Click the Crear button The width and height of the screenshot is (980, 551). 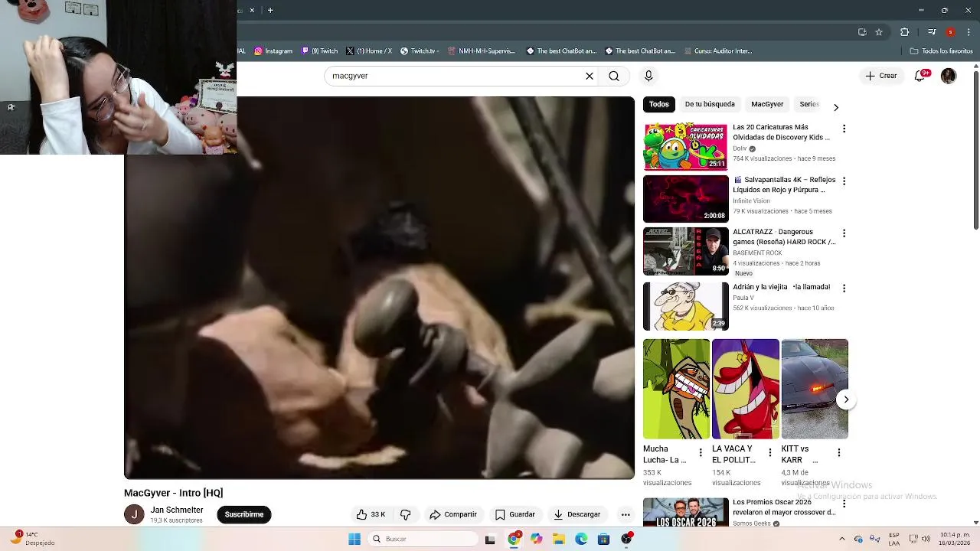coord(880,76)
